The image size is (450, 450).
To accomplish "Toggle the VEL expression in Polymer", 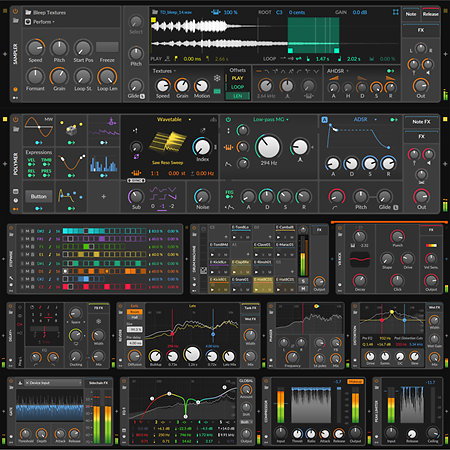I will (31, 162).
